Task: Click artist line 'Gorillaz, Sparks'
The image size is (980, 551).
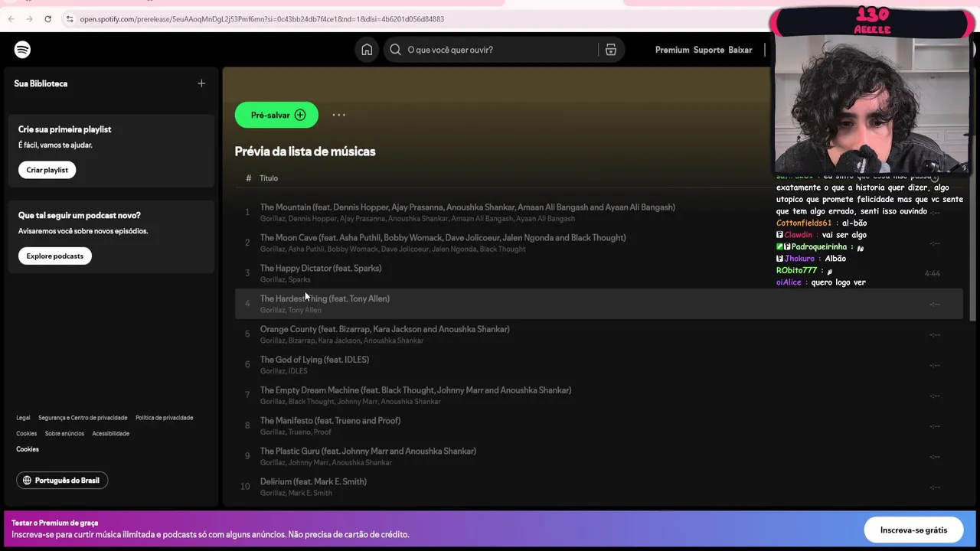Action: click(x=285, y=279)
